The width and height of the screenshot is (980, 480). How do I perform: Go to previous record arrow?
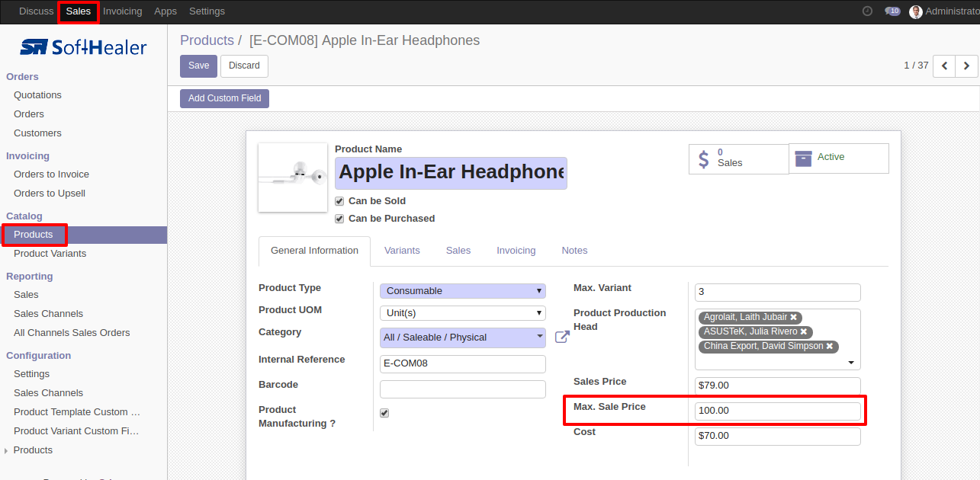click(945, 66)
